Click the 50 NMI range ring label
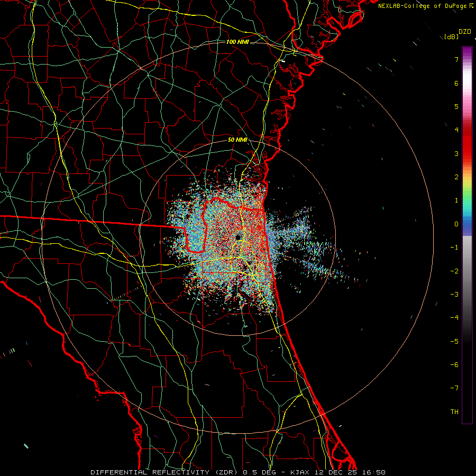This screenshot has height=476, width=476. (x=237, y=140)
